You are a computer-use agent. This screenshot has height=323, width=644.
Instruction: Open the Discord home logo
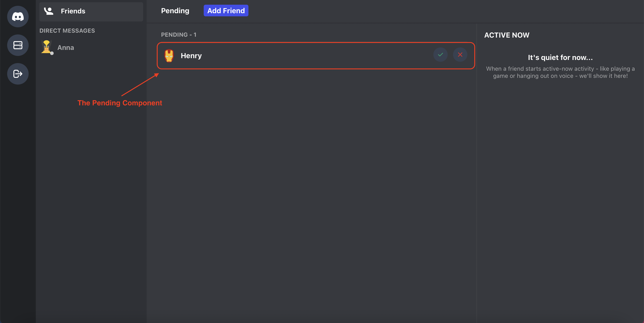click(x=18, y=17)
